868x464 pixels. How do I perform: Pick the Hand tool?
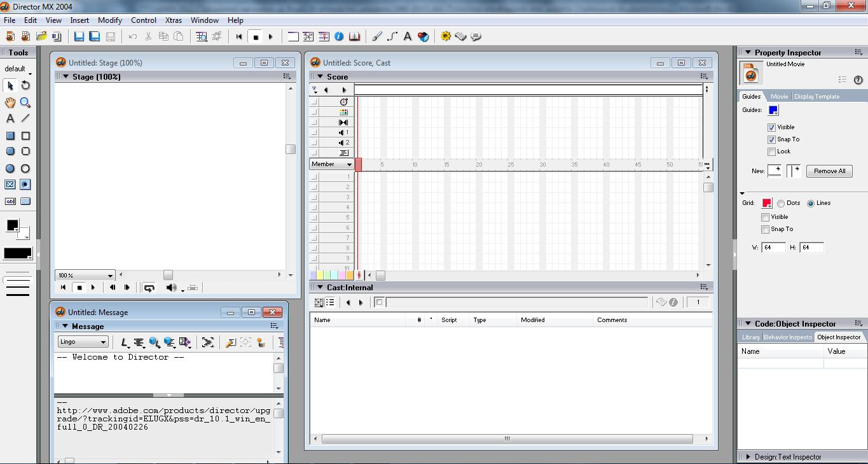(x=10, y=102)
